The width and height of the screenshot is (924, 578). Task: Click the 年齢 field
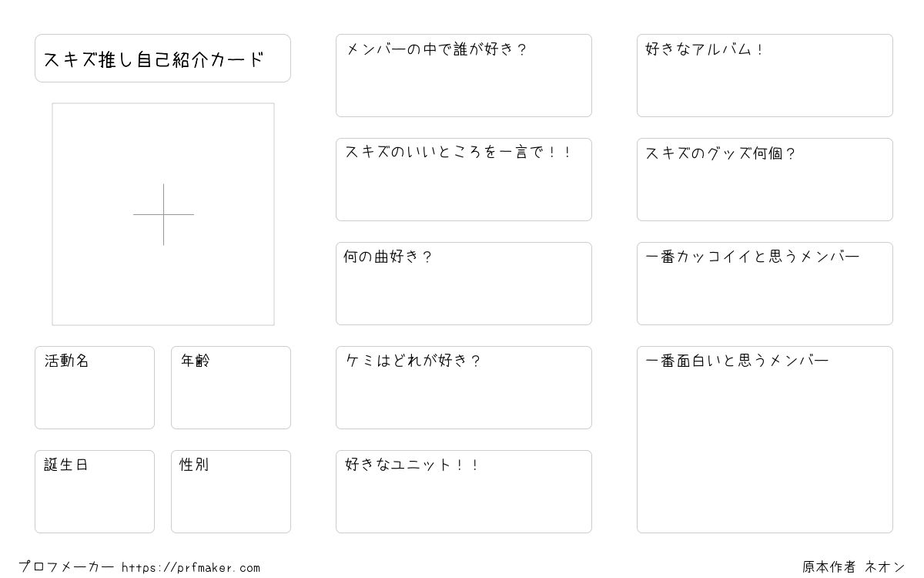click(x=231, y=388)
